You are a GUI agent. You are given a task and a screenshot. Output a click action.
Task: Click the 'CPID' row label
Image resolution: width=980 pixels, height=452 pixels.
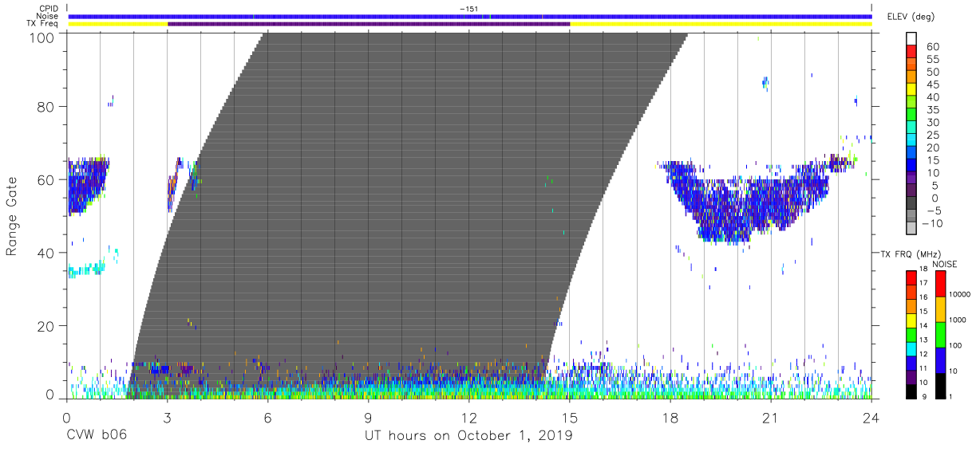click(48, 8)
